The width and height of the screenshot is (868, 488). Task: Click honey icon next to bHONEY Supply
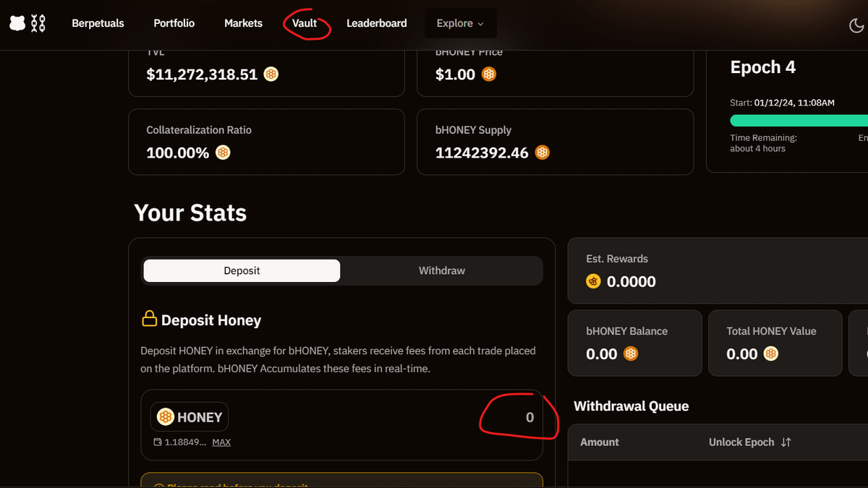pyautogui.click(x=542, y=153)
